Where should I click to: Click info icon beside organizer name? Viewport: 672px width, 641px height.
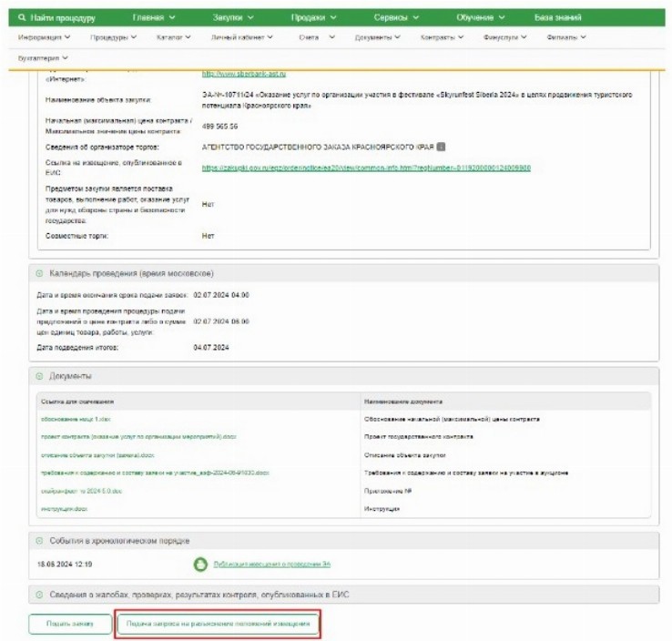(x=441, y=147)
